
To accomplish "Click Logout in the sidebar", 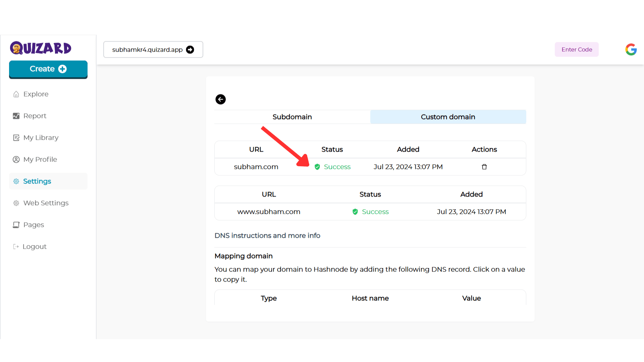I will (x=48, y=247).
